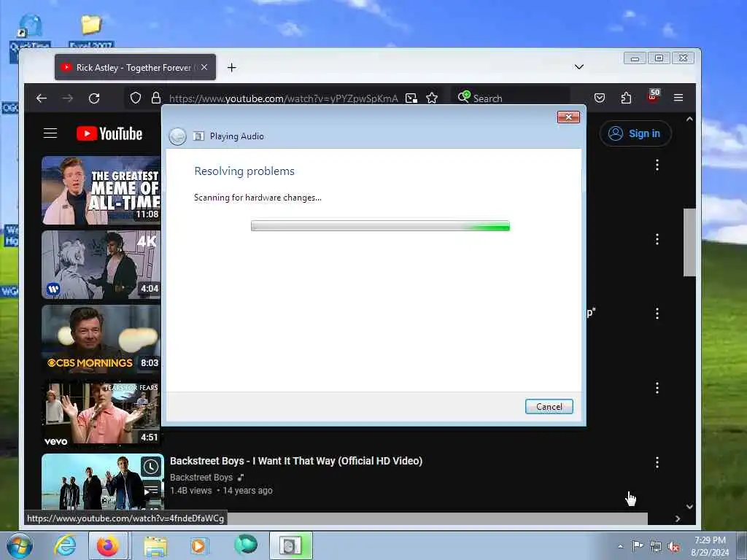Open Windows Explorer folder in taskbar
This screenshot has height=560, width=747.
pos(155,546)
